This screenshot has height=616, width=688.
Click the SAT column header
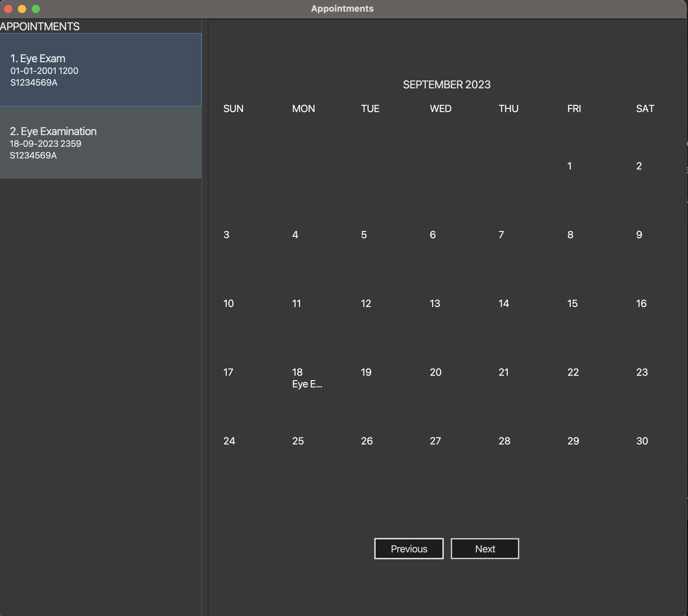(x=645, y=109)
